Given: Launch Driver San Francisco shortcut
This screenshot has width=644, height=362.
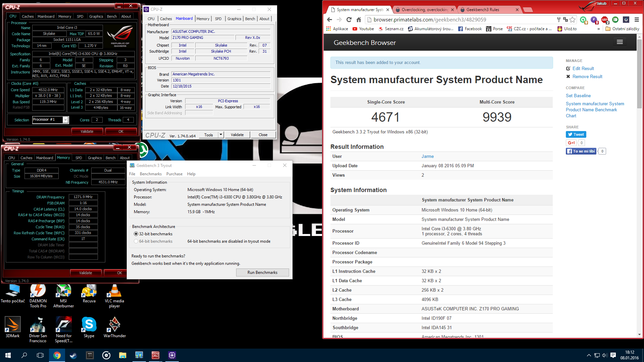Looking at the screenshot, I should pos(38,330).
